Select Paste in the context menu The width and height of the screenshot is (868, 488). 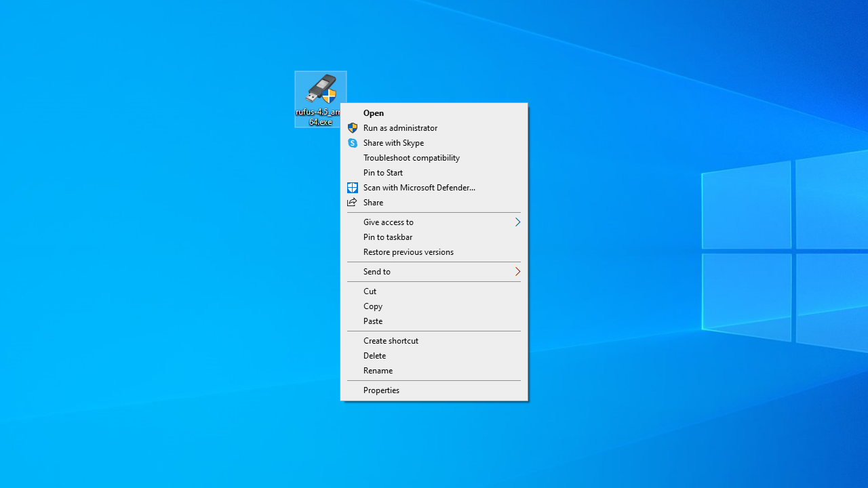[x=373, y=321]
